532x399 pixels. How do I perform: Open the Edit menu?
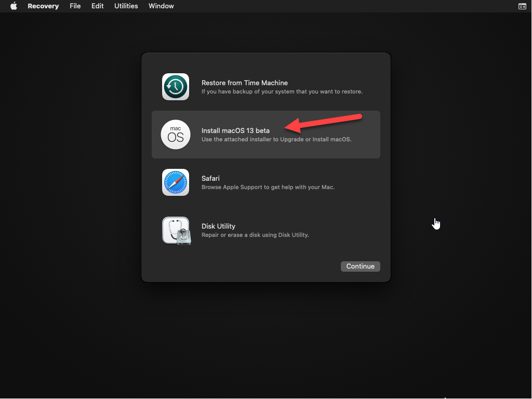(x=98, y=6)
